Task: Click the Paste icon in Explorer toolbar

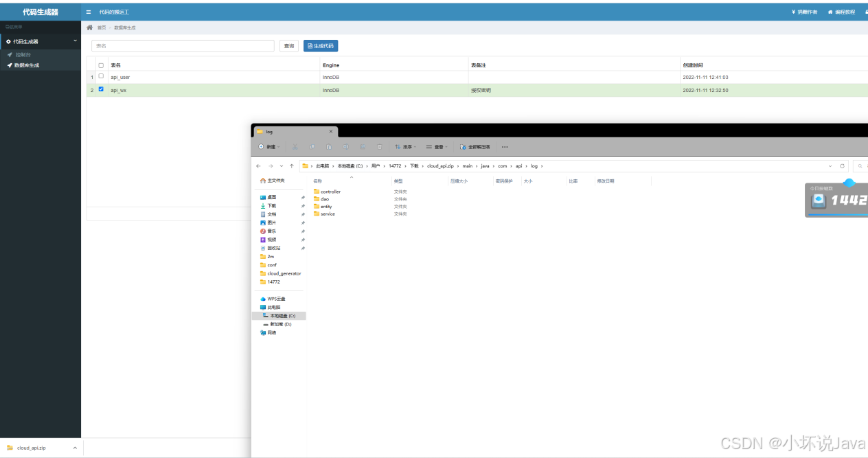Action: click(329, 147)
